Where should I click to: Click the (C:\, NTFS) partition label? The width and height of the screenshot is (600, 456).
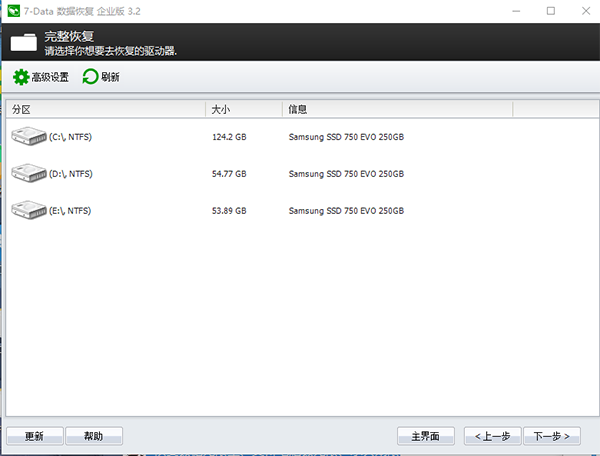click(x=70, y=137)
